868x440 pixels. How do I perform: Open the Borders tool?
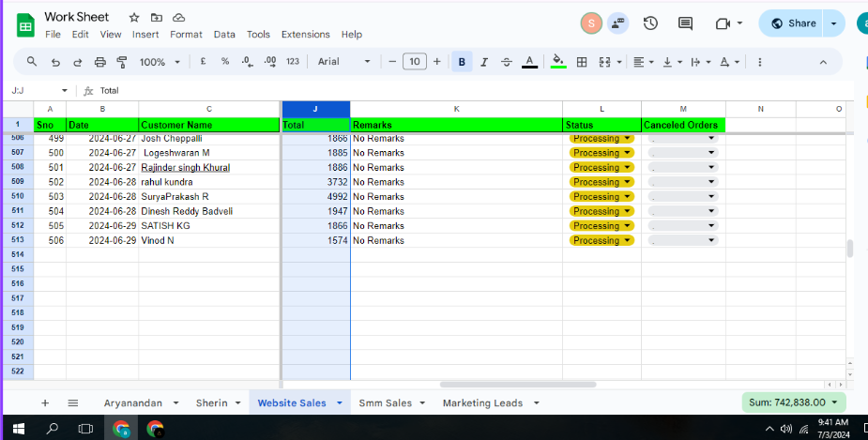point(582,62)
